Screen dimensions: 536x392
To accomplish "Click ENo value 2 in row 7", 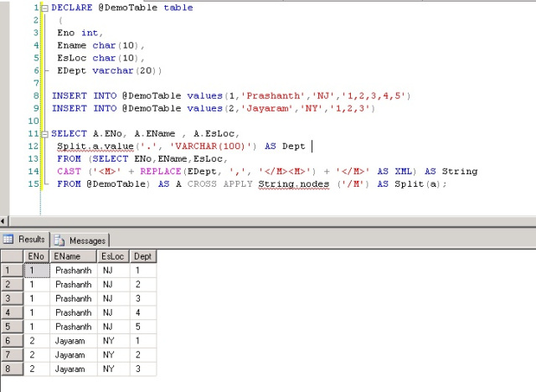I will [37, 355].
